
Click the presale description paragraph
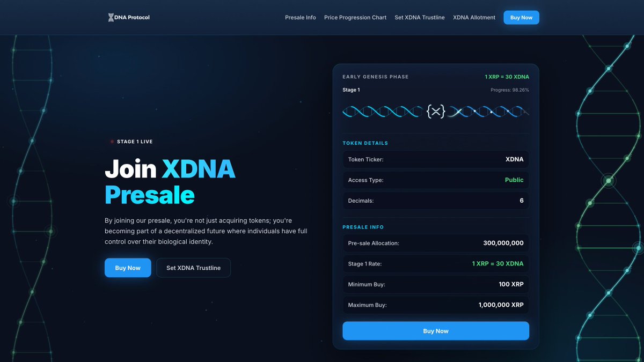[206, 231]
